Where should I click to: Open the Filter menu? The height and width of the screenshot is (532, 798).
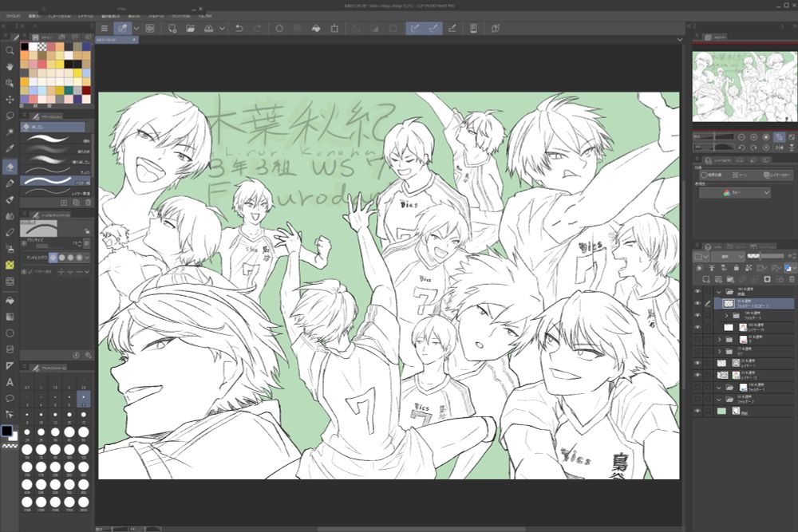click(156, 16)
